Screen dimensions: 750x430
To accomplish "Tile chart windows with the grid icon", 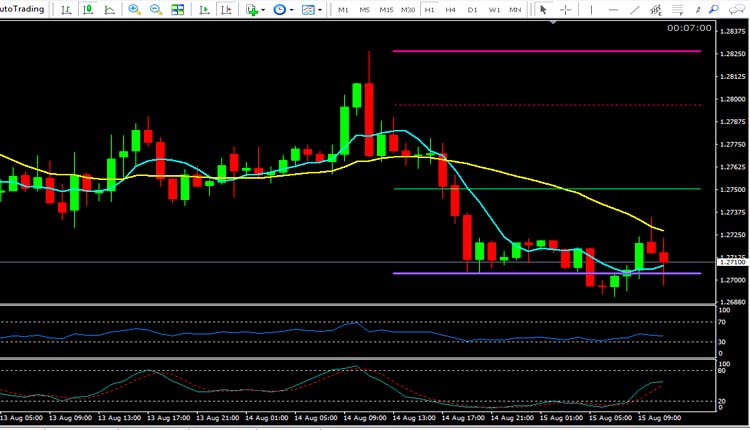I will pos(177,9).
